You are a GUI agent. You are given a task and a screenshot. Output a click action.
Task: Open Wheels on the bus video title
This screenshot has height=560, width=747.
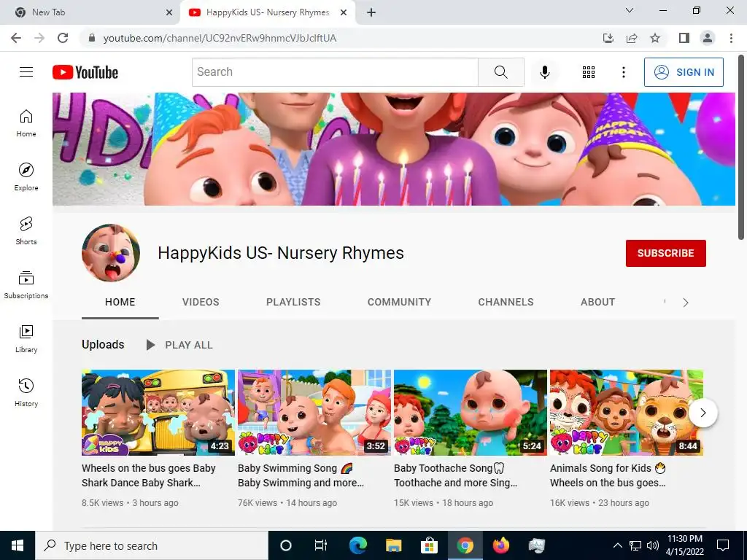(149, 475)
